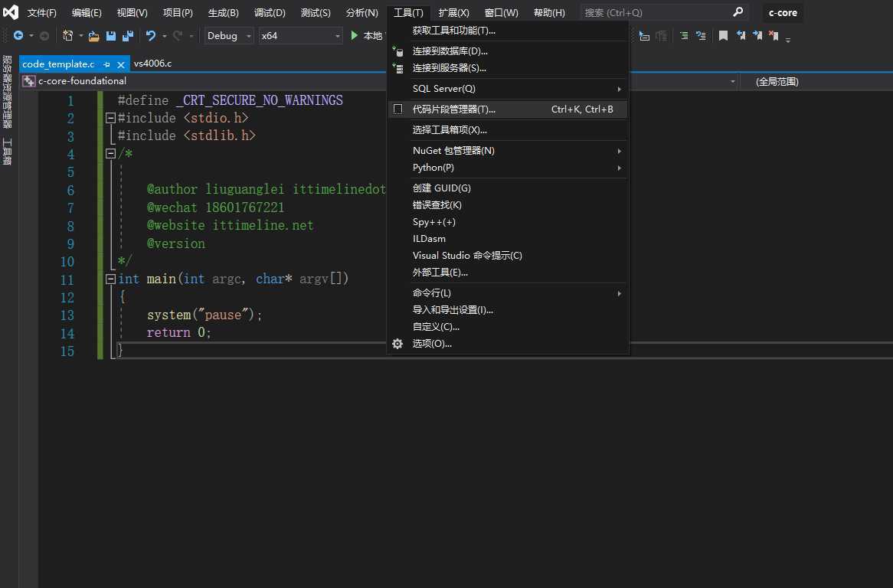Viewport: 893px width, 588px height.
Task: Expand the 命令行(L) submenu
Action: point(508,293)
